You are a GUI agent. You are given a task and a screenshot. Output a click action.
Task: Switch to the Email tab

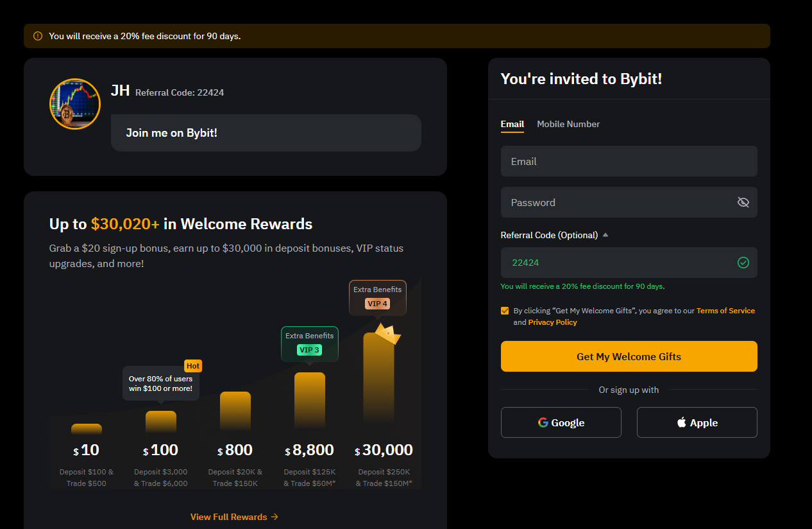(512, 124)
